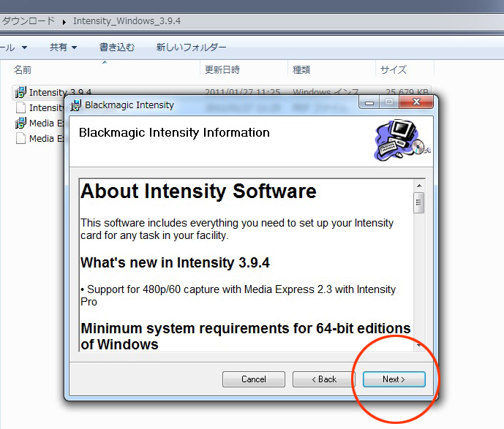Image resolution: width=504 pixels, height=429 pixels.
Task: Click the "What's new in Intensity 3.9.4" heading
Action: tap(175, 262)
